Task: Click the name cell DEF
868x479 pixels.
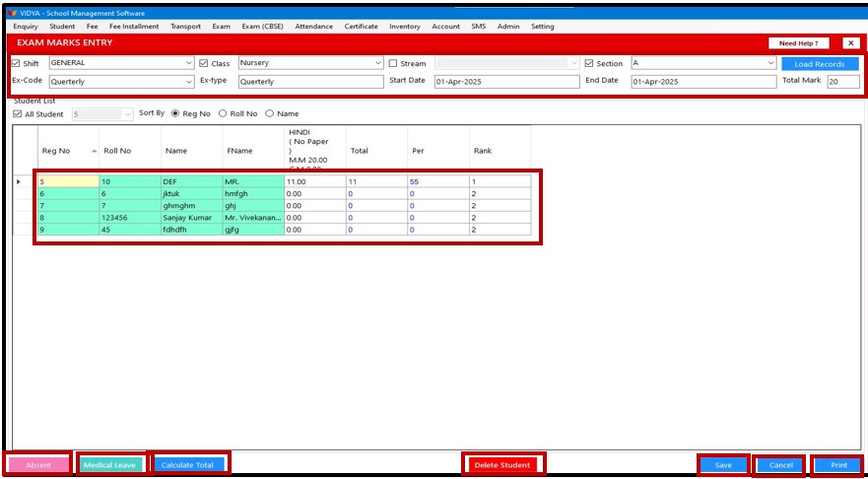Action: click(x=191, y=181)
